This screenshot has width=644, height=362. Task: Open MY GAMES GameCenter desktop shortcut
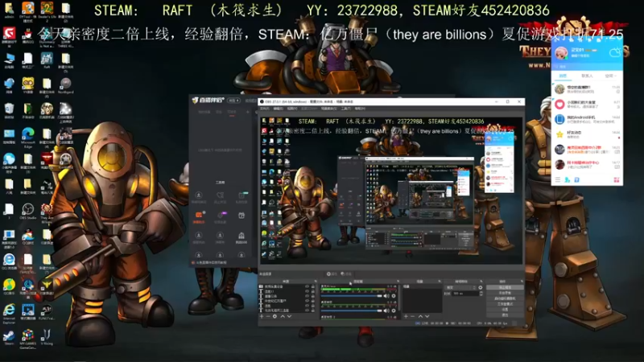tap(28, 339)
